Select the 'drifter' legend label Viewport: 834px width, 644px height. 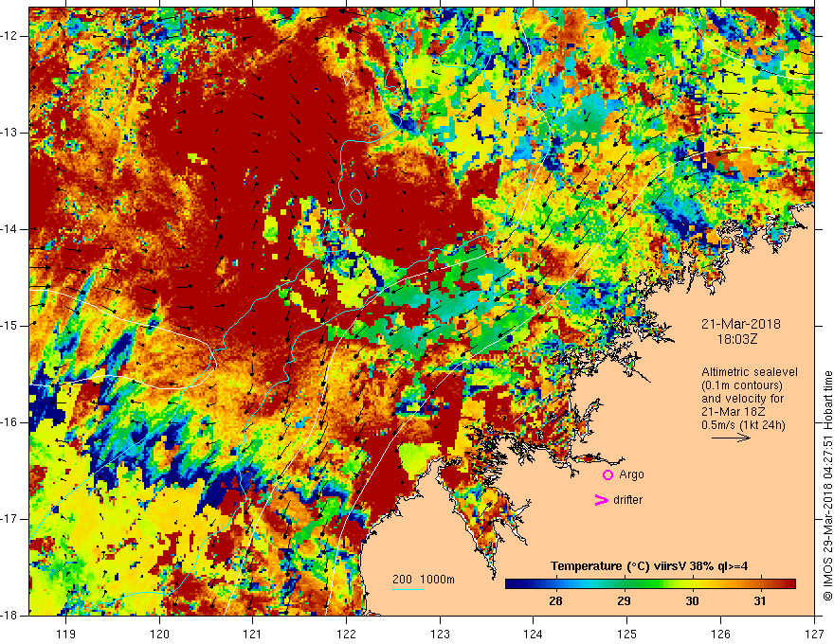[x=627, y=500]
